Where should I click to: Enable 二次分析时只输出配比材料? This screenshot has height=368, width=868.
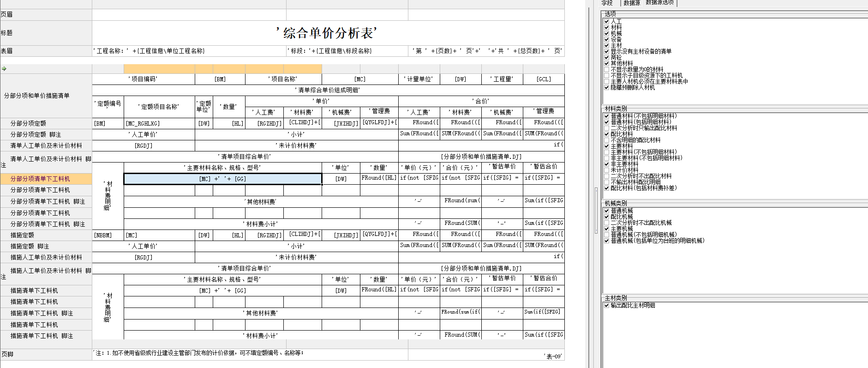pos(606,128)
